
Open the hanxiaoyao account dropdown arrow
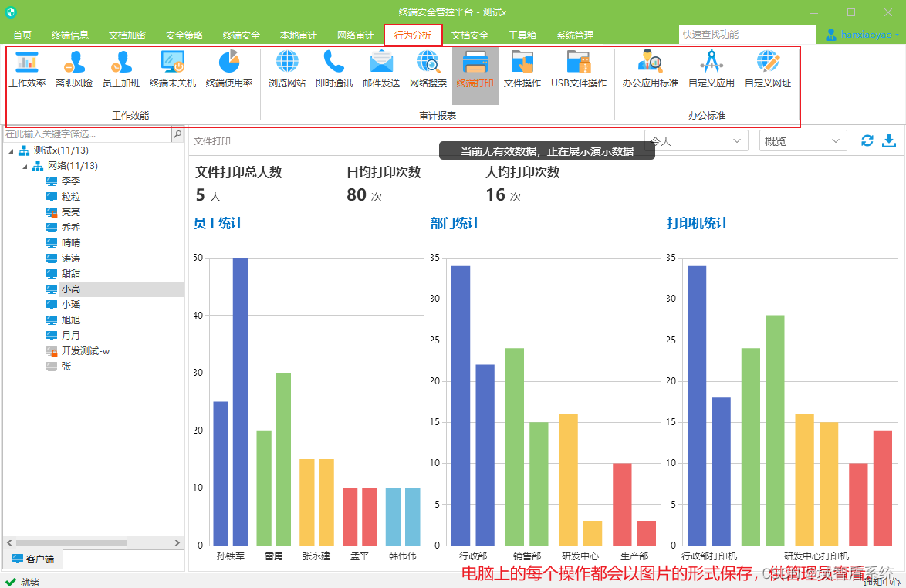897,35
